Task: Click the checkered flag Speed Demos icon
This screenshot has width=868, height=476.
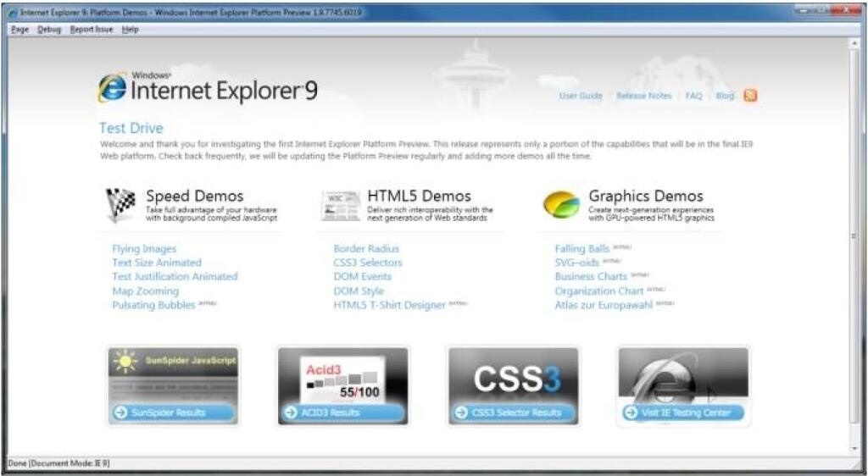Action: pyautogui.click(x=120, y=205)
